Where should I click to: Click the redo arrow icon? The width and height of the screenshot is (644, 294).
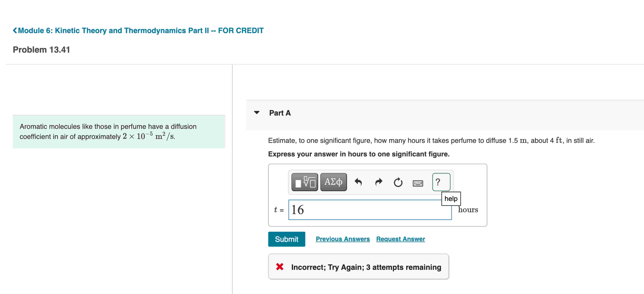tap(379, 182)
